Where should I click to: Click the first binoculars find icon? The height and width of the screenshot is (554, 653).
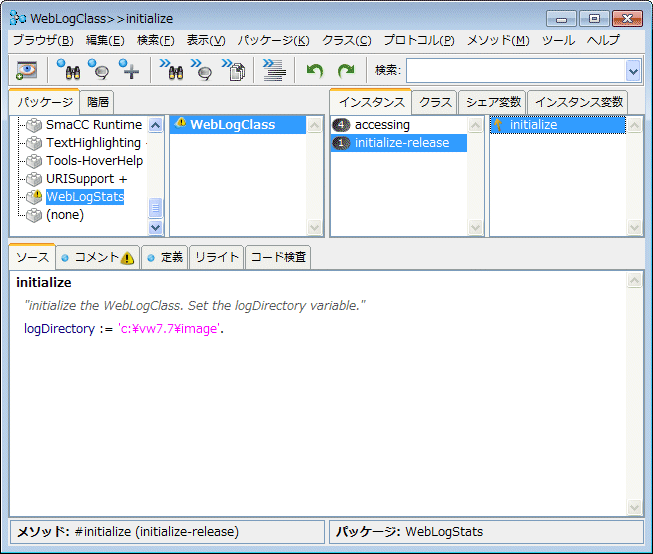[68, 70]
